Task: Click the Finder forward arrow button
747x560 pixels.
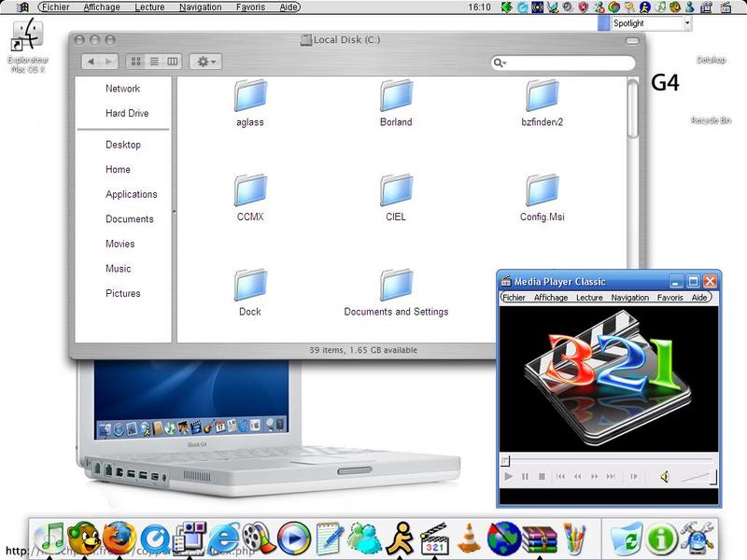Action: 109,62
